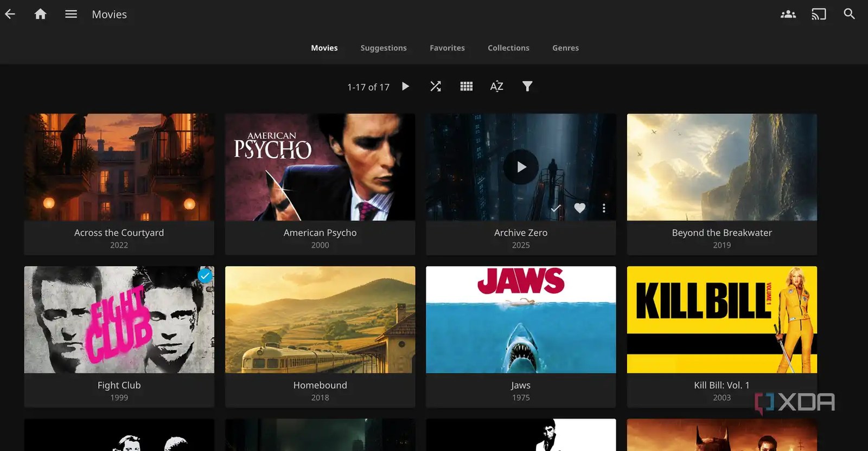Viewport: 868px width, 451px height.
Task: Go back with the arrow icon
Action: 10,14
